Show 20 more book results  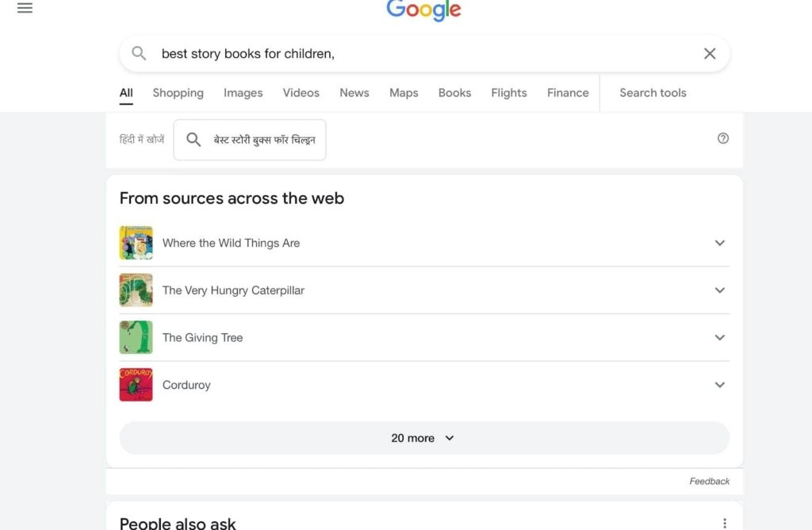coord(423,438)
